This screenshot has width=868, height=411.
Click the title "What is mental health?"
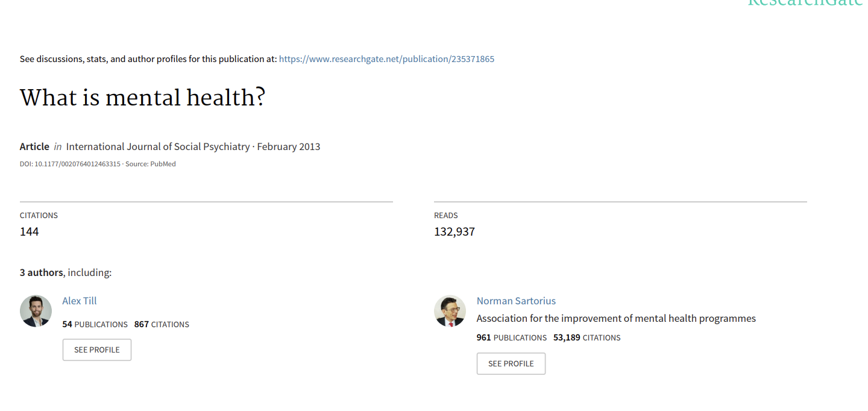point(142,98)
